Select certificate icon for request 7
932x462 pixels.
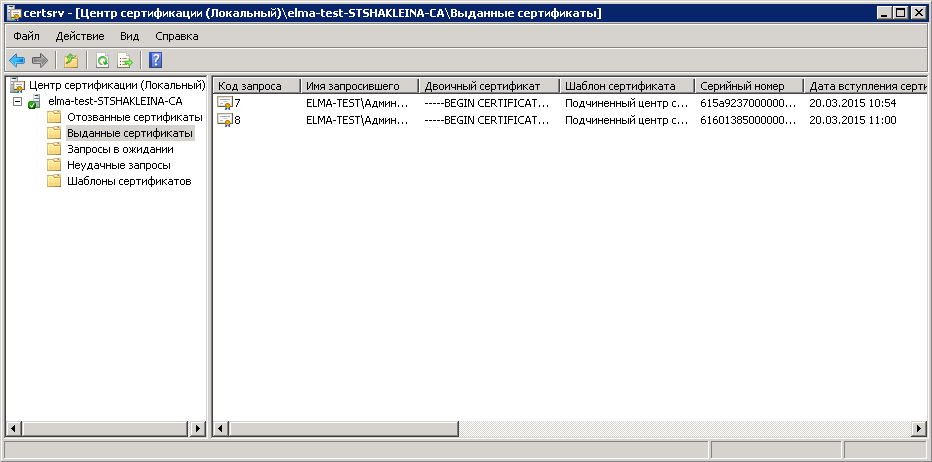point(224,103)
